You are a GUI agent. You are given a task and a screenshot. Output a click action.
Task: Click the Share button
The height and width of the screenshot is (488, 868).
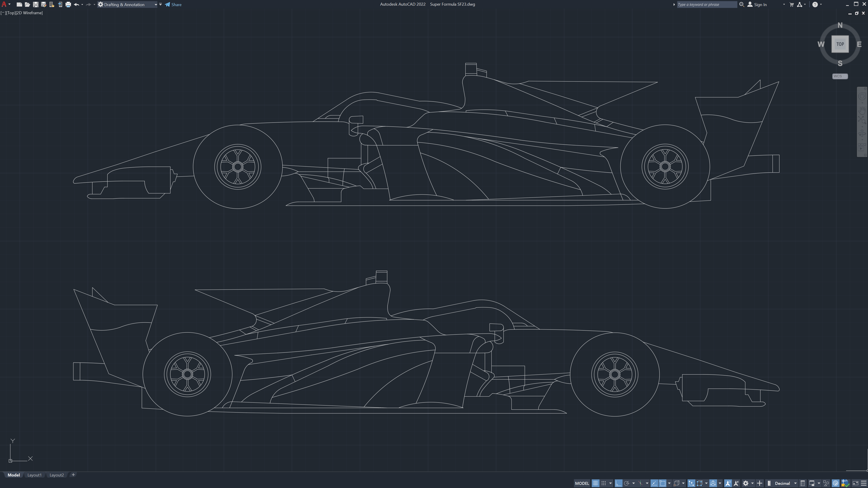(x=173, y=4)
